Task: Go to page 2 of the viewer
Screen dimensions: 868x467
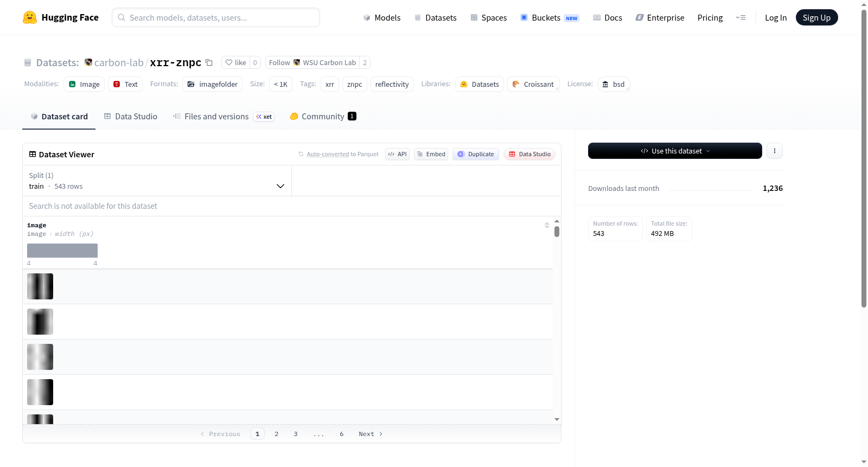Action: coord(277,434)
